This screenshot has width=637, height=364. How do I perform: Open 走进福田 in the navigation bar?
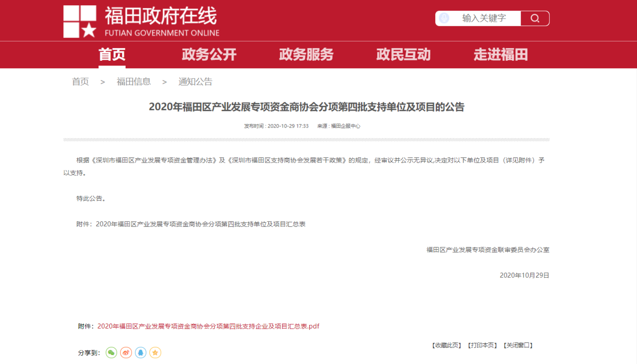500,55
